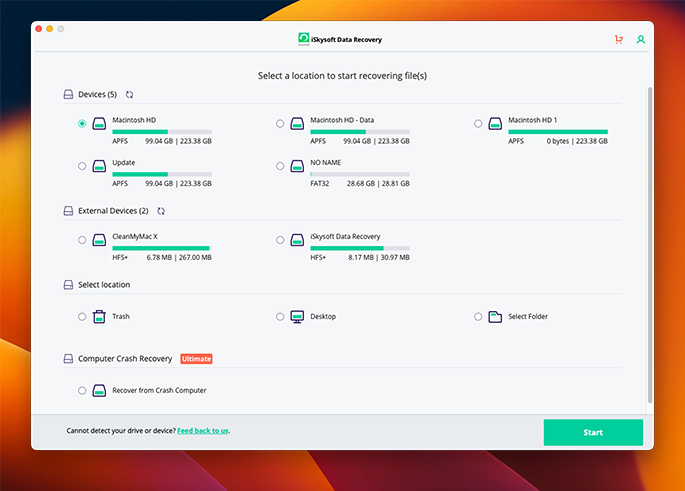Click the NO NAME volume label

click(325, 163)
